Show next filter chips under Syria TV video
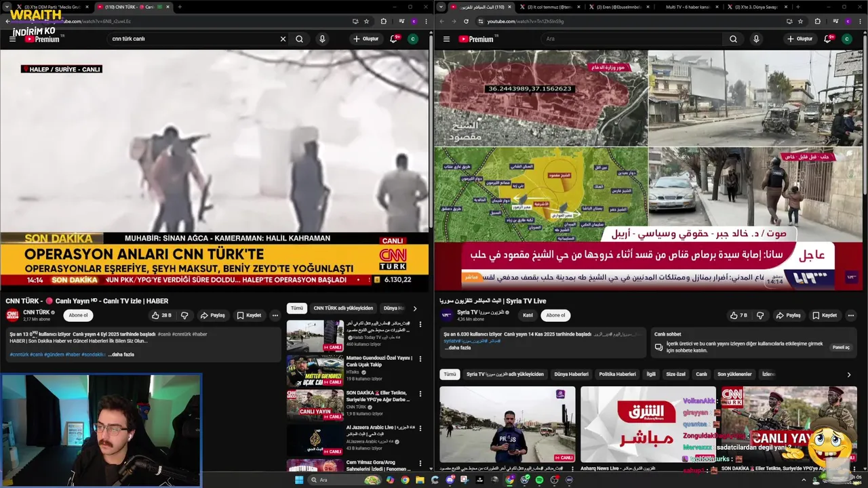This screenshot has height=488, width=868. 848,374
